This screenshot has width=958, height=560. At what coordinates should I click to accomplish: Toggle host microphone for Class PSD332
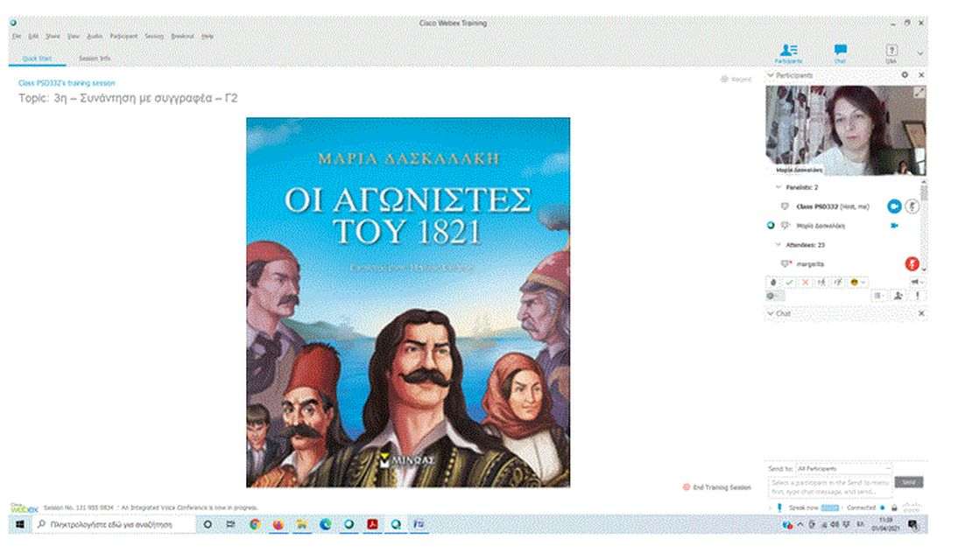(912, 206)
